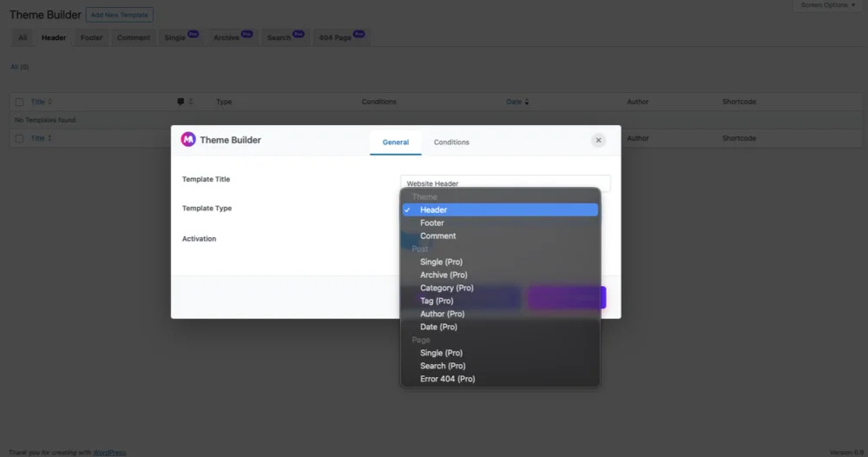Viewport: 868px width, 457px height.
Task: Open the Archive templates tab
Action: 233,37
